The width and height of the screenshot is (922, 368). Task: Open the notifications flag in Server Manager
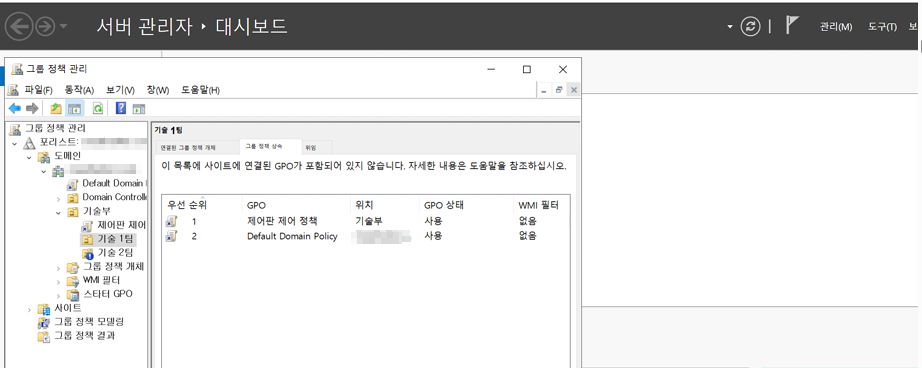(792, 26)
